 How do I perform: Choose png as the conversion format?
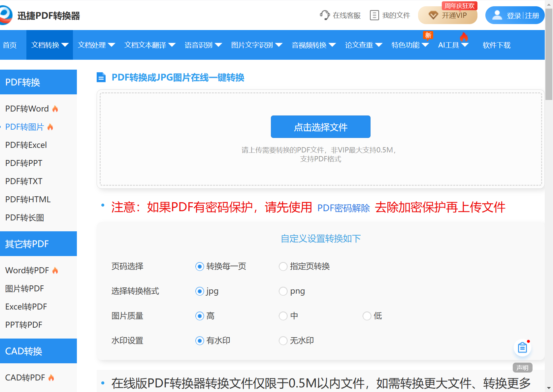pyautogui.click(x=283, y=291)
